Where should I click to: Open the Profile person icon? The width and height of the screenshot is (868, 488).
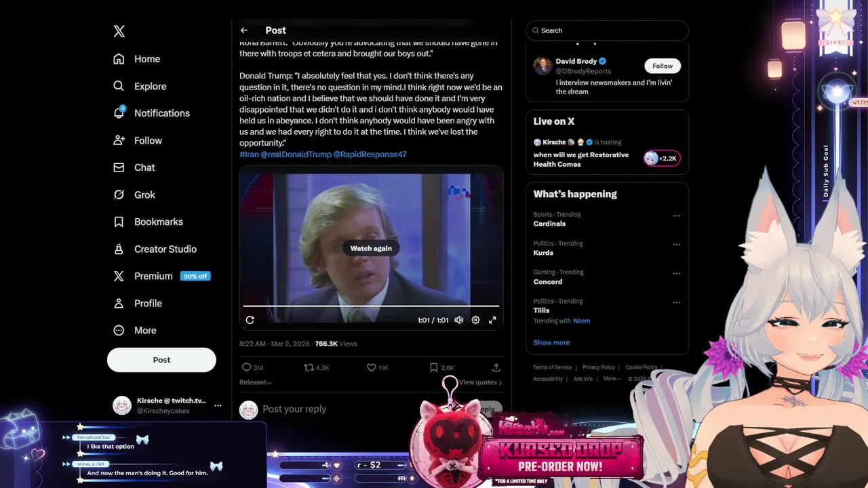[119, 303]
